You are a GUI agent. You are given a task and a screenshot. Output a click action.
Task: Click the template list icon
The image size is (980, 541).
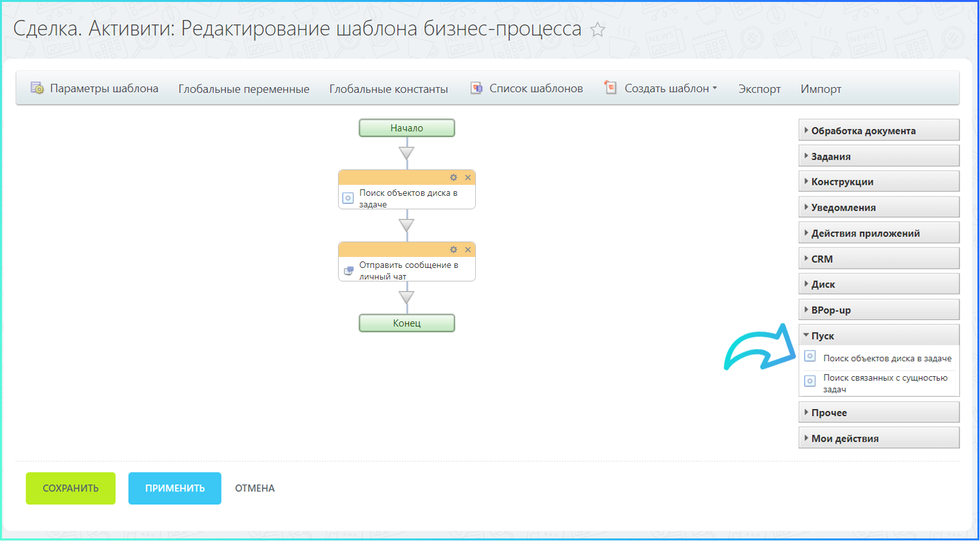(x=476, y=88)
